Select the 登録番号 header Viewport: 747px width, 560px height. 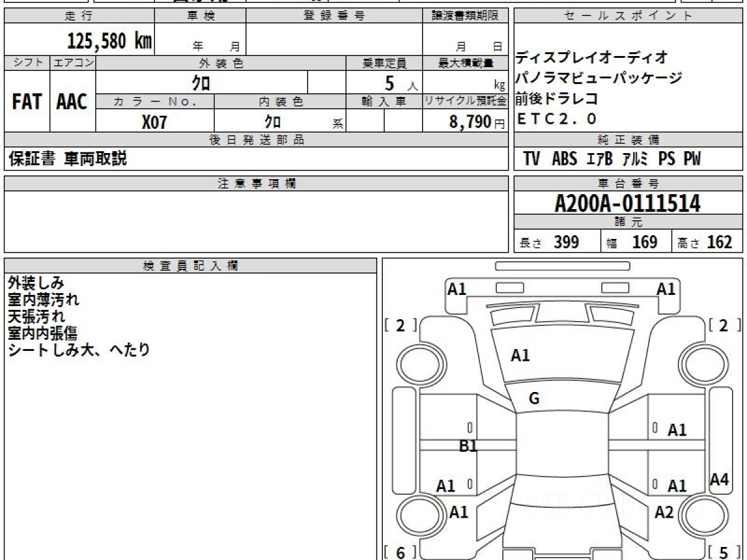click(x=334, y=16)
